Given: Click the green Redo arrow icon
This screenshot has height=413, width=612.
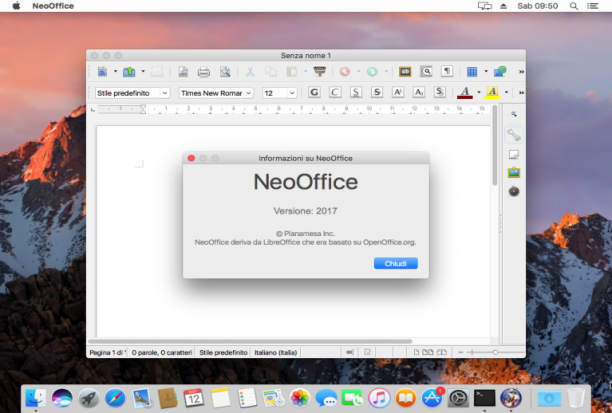Looking at the screenshot, I should 372,71.
